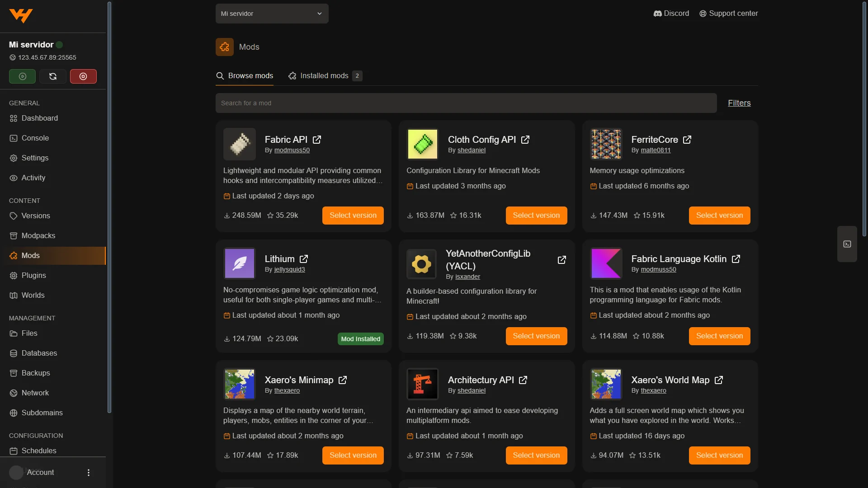Open the Discord link
868x488 pixels.
pos(671,14)
